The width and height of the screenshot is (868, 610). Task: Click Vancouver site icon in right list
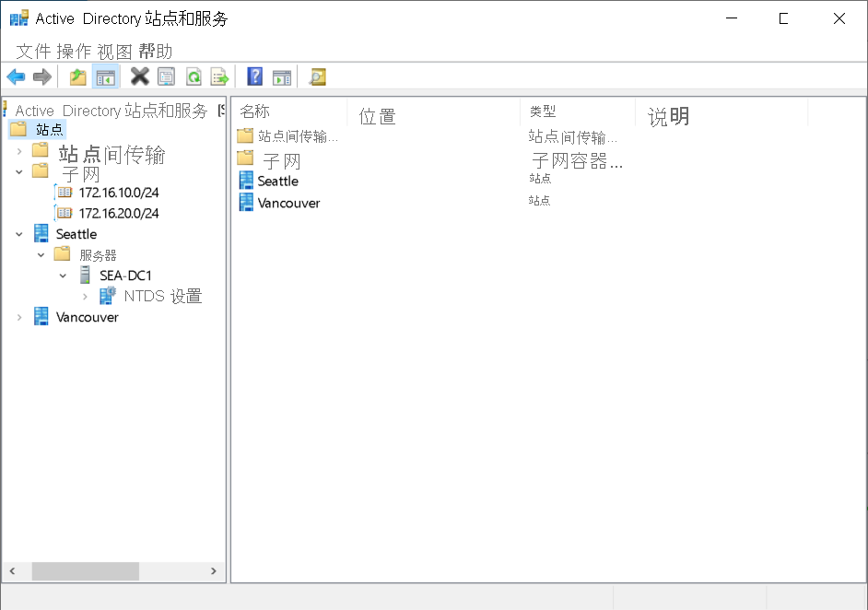(246, 202)
